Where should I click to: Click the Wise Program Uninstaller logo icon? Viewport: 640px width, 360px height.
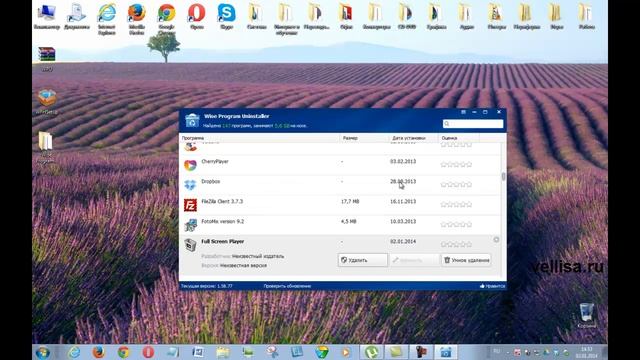(x=192, y=120)
